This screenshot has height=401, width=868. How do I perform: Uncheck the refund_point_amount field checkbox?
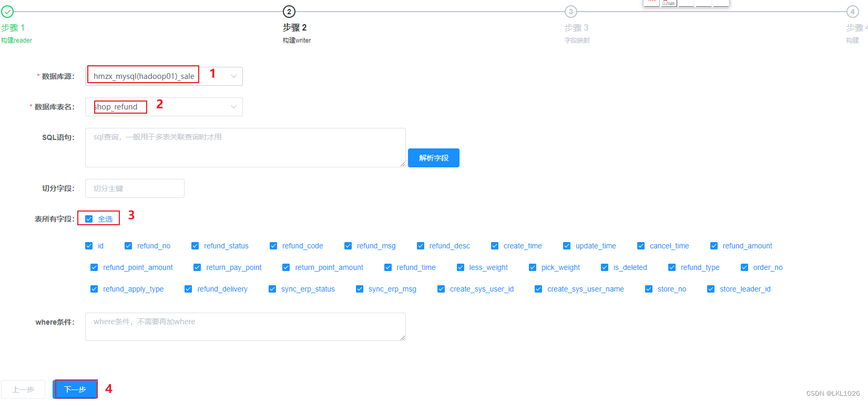(94, 267)
